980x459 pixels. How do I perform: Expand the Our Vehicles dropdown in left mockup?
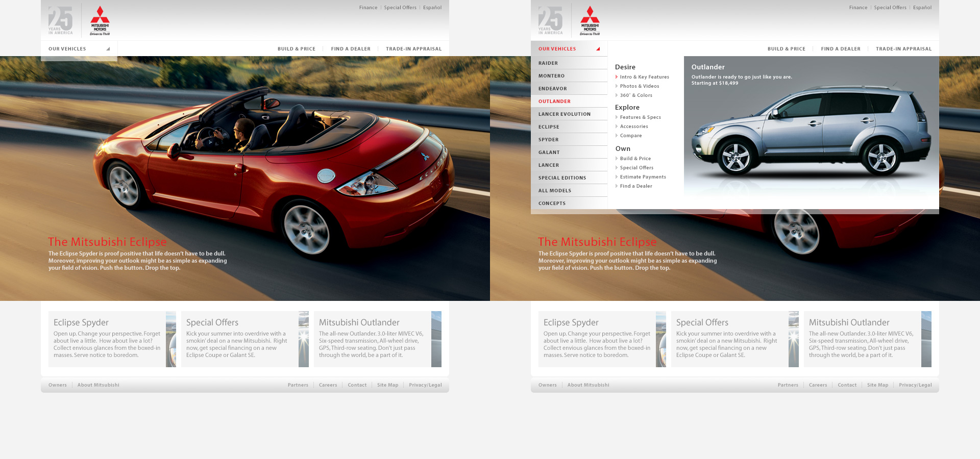click(79, 49)
